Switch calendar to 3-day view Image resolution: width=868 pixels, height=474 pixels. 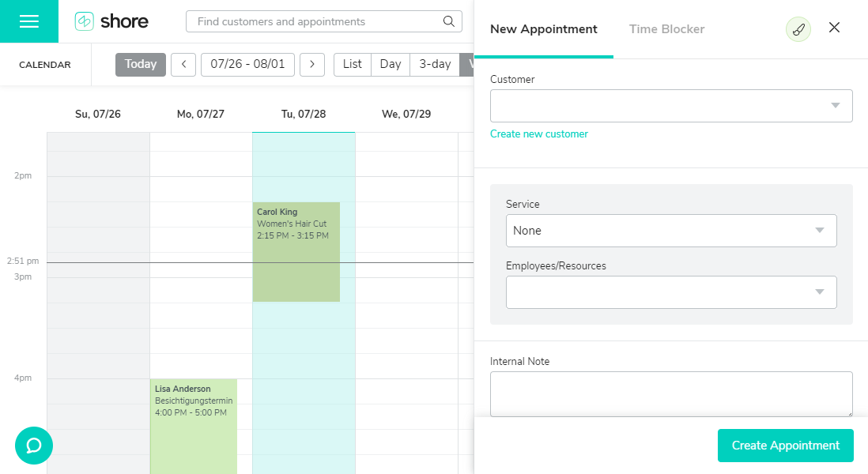[435, 64]
